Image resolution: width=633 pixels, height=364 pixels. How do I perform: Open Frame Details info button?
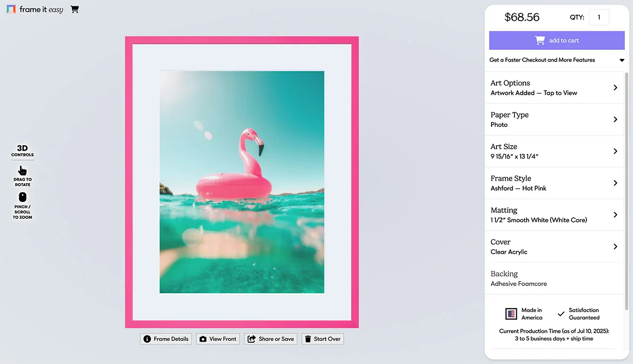(x=166, y=339)
